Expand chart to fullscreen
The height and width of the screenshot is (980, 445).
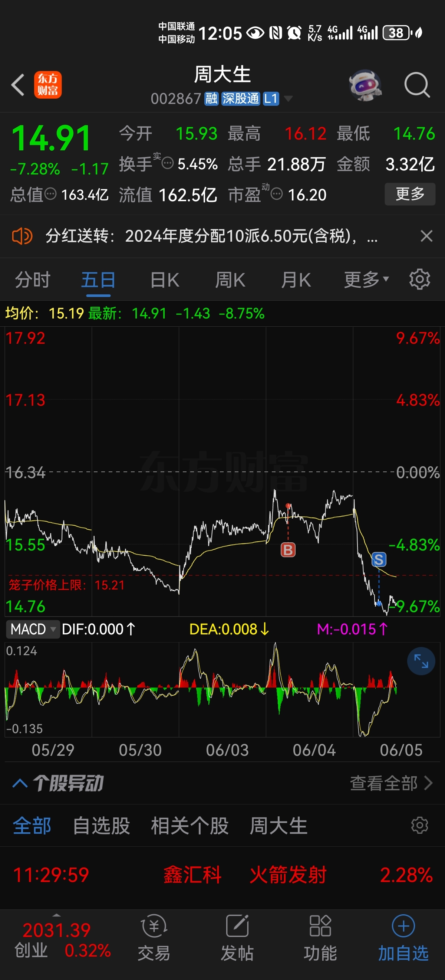(421, 661)
